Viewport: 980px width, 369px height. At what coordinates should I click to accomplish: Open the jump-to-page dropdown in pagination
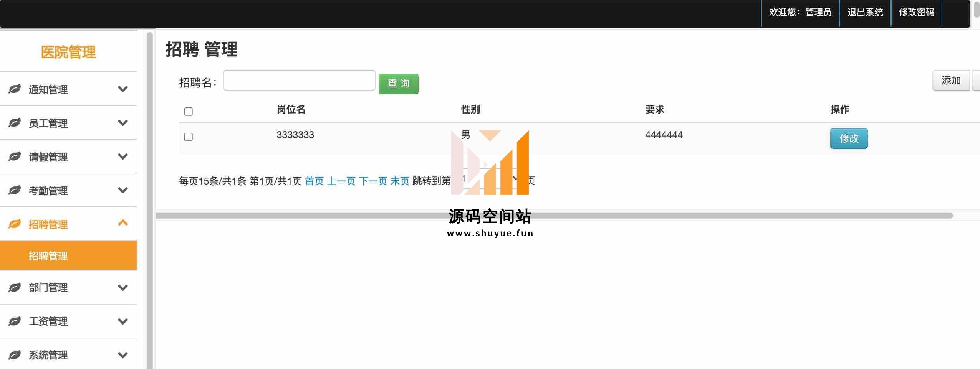click(x=488, y=180)
